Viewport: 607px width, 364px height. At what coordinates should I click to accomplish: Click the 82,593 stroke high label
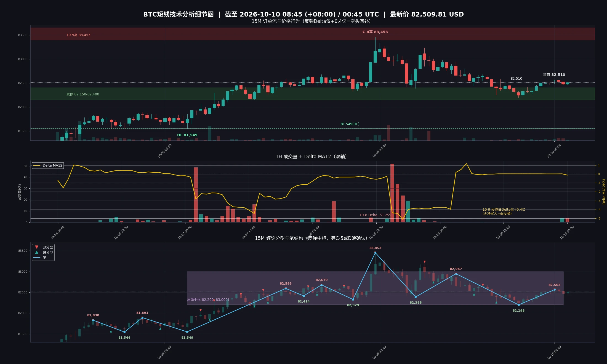tap(286, 284)
